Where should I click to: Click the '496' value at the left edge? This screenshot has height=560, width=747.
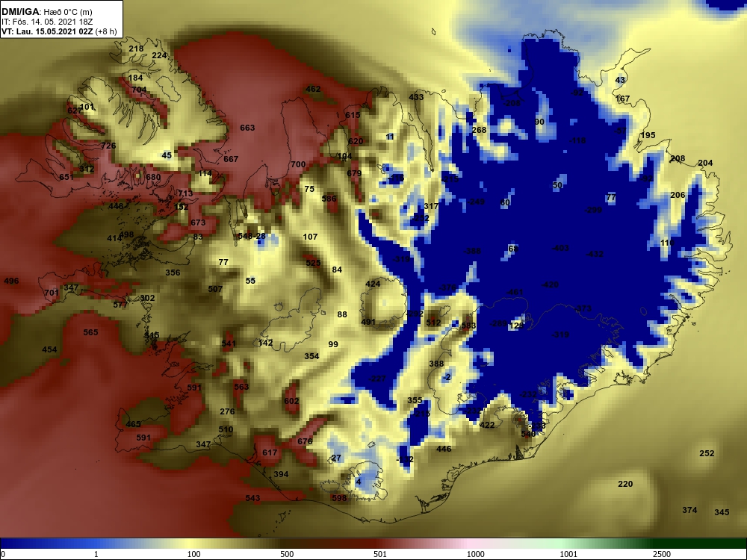(x=11, y=281)
